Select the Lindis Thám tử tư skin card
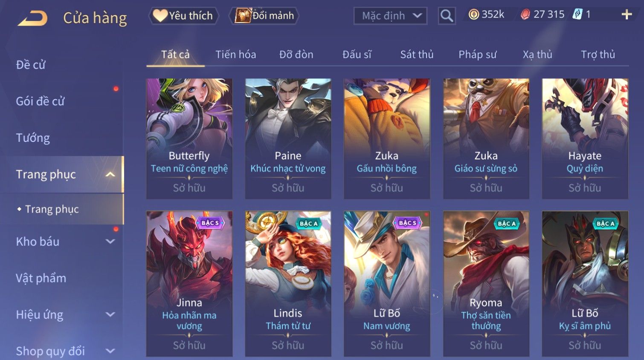The image size is (644, 360). [x=288, y=284]
